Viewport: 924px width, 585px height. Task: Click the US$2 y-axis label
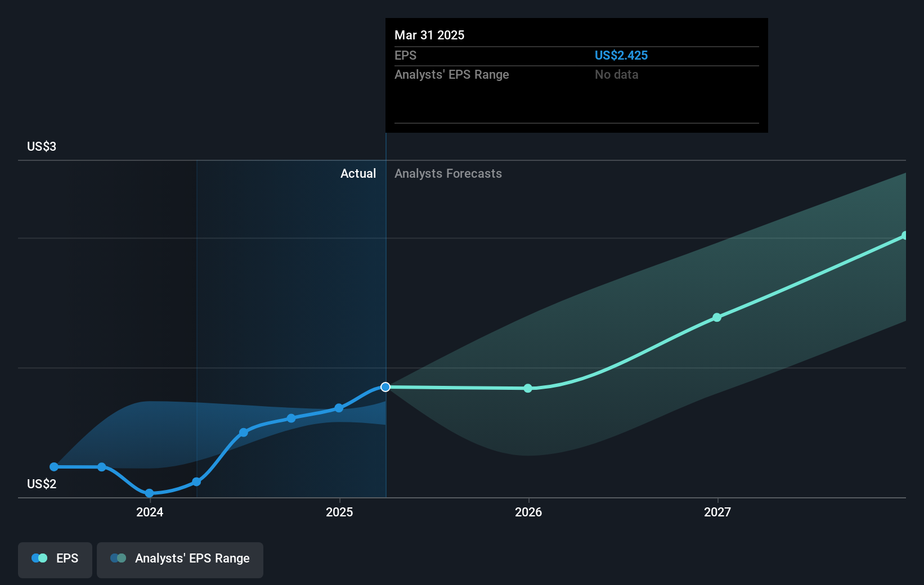pyautogui.click(x=42, y=484)
